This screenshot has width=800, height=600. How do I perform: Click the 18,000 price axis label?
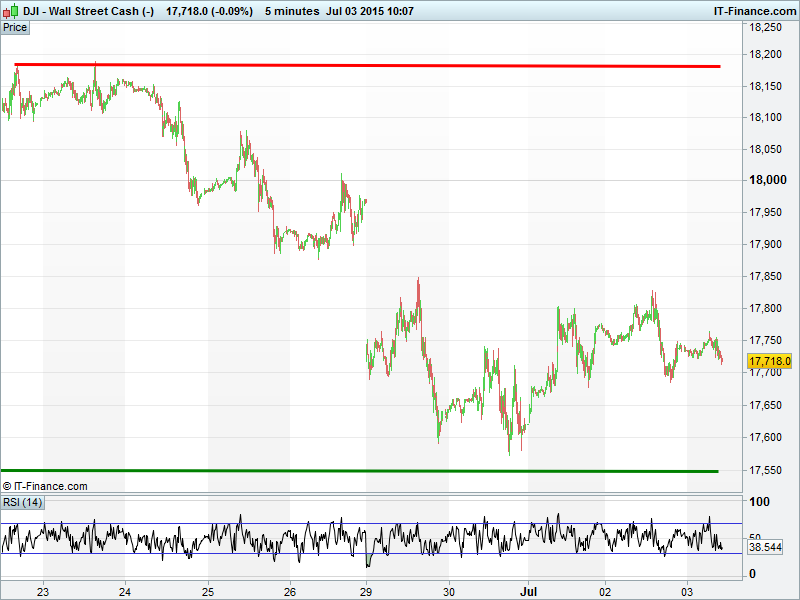point(770,180)
